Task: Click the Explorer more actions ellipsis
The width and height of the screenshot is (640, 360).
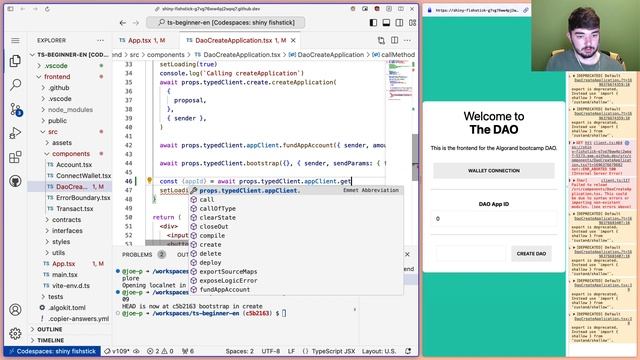Action: [x=100, y=40]
